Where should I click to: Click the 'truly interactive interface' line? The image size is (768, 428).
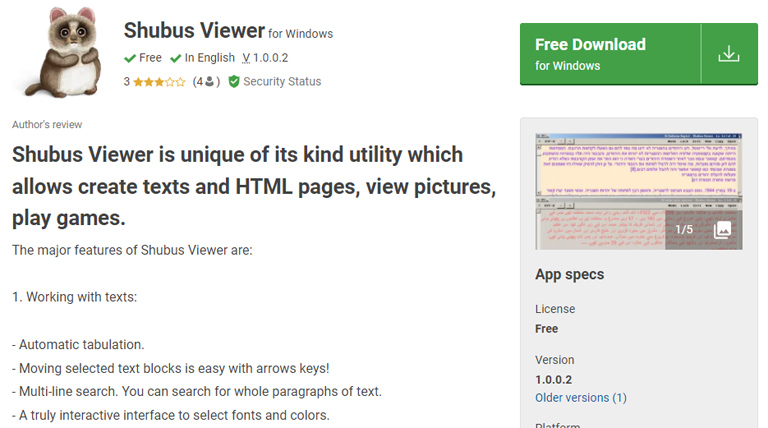point(170,415)
